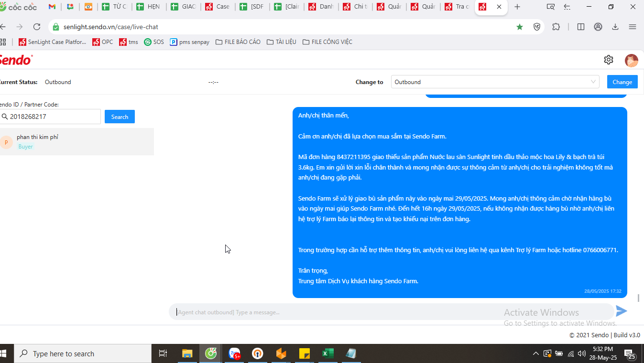The image size is (644, 363).
Task: Open the browser extensions puzzle icon
Action: [x=556, y=27]
